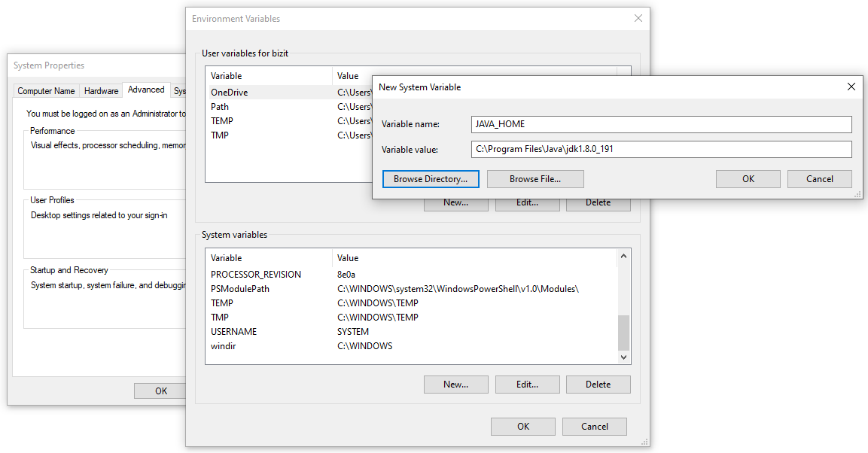Switch to the Computer Name tab
The image size is (868, 453).
46,91
